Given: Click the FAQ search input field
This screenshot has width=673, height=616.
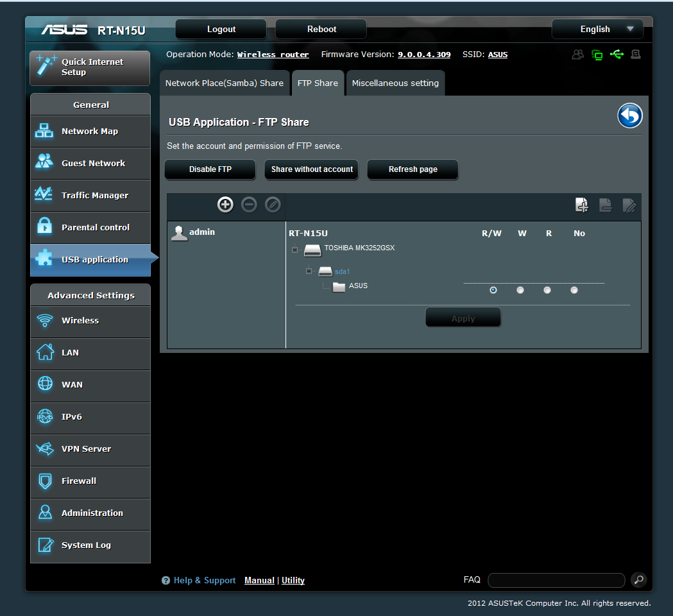Looking at the screenshot, I should (556, 580).
